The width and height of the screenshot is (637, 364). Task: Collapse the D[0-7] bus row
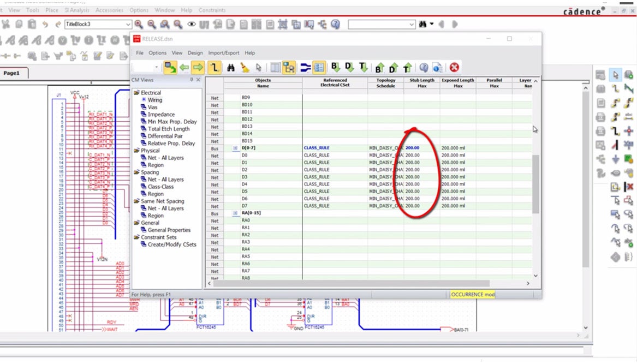[235, 148]
